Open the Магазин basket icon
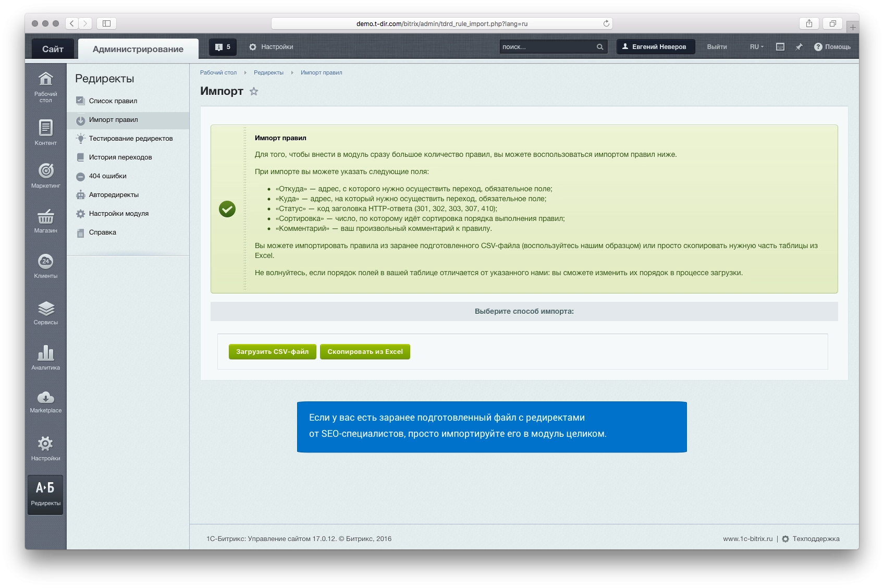The image size is (884, 588). [x=46, y=216]
